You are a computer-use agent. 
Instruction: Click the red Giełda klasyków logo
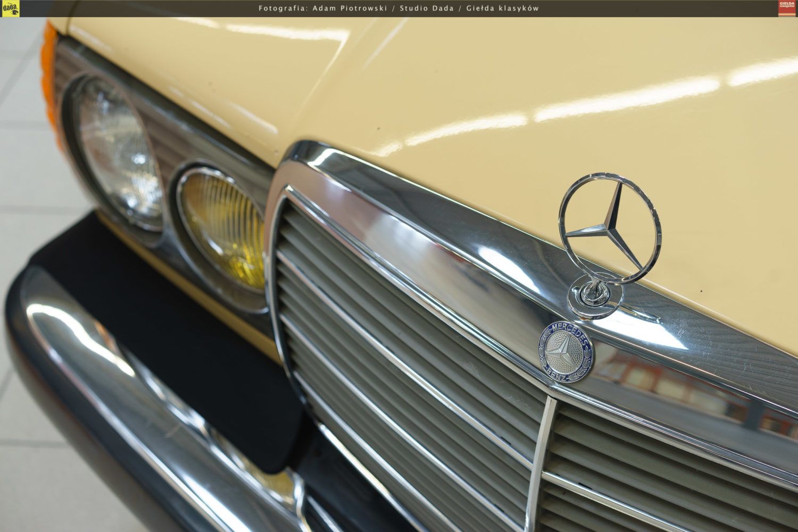click(787, 8)
